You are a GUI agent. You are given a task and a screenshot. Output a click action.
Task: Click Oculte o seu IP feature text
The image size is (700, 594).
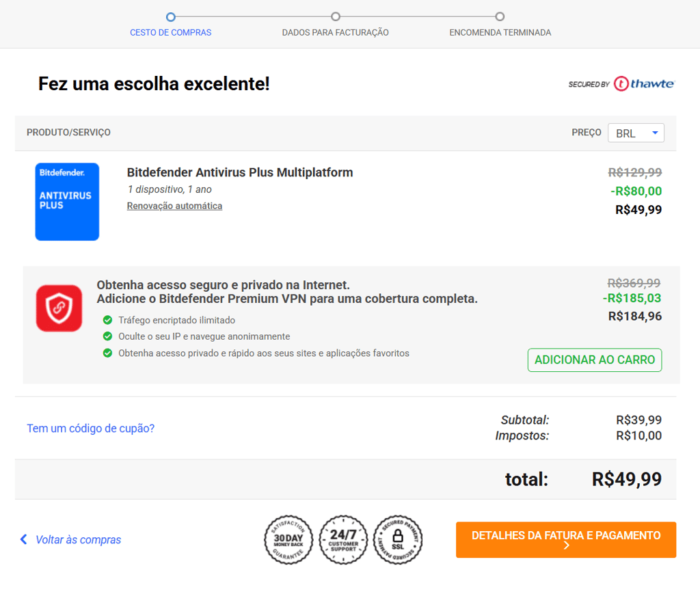[x=204, y=336]
